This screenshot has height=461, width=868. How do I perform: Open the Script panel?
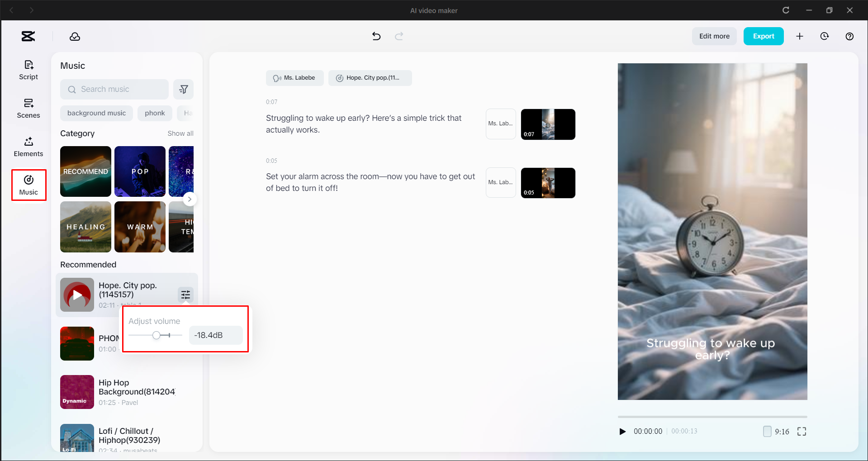click(28, 69)
